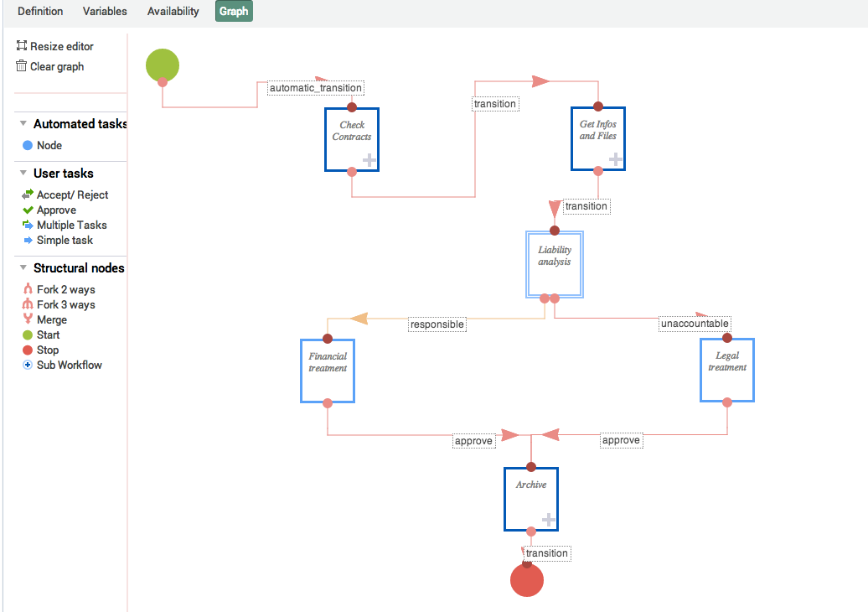Click the Node palette label
Viewport: 868px width, 612px height.
coord(49,145)
